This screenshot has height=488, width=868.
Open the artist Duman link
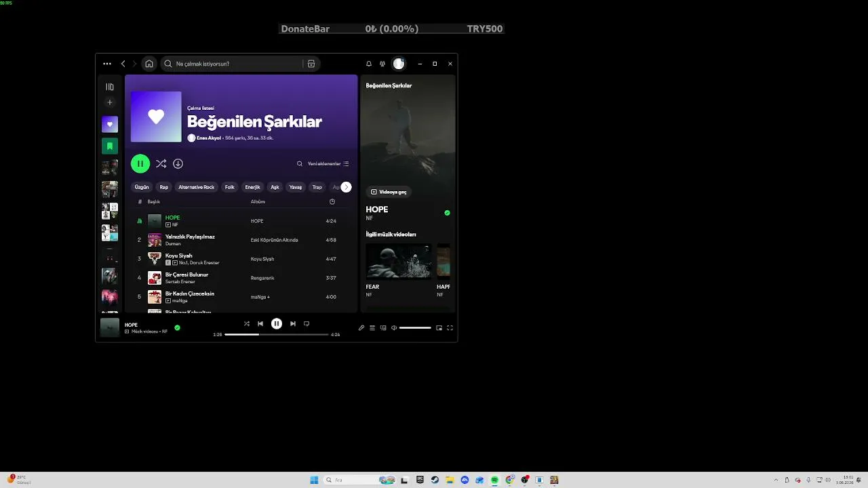173,243
